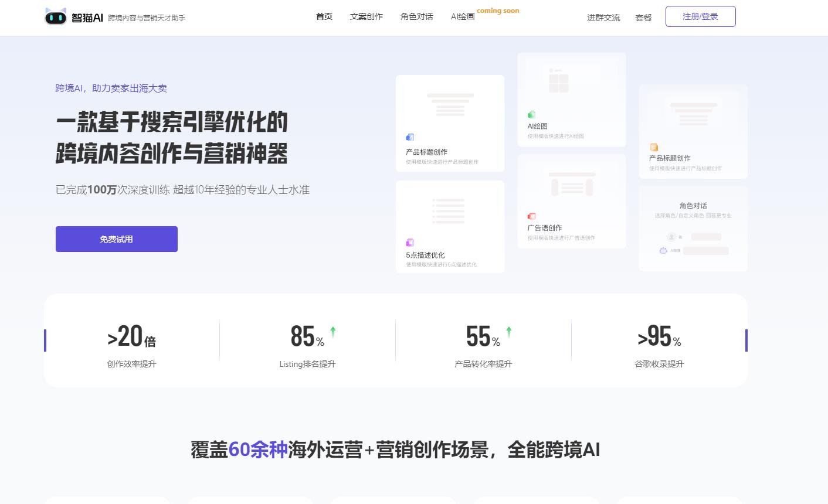This screenshot has width=828, height=504.
Task: Click the red 广告语创作 card icon
Action: 531,216
